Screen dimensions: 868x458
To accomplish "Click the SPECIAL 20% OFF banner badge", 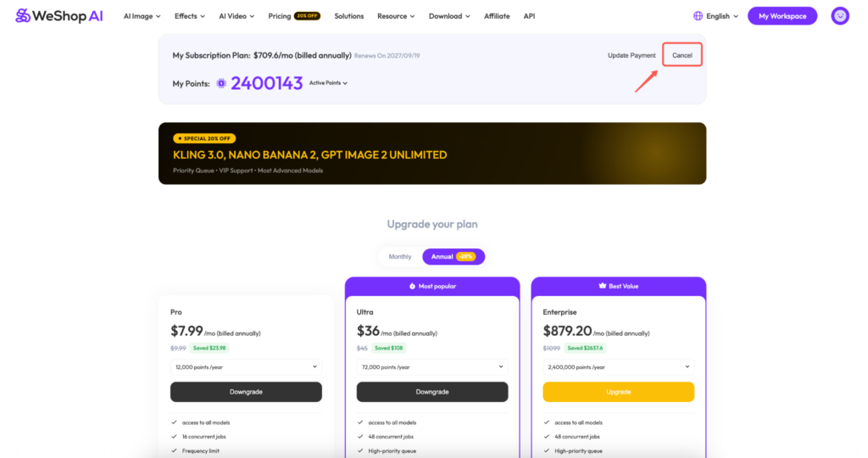I will [x=204, y=138].
